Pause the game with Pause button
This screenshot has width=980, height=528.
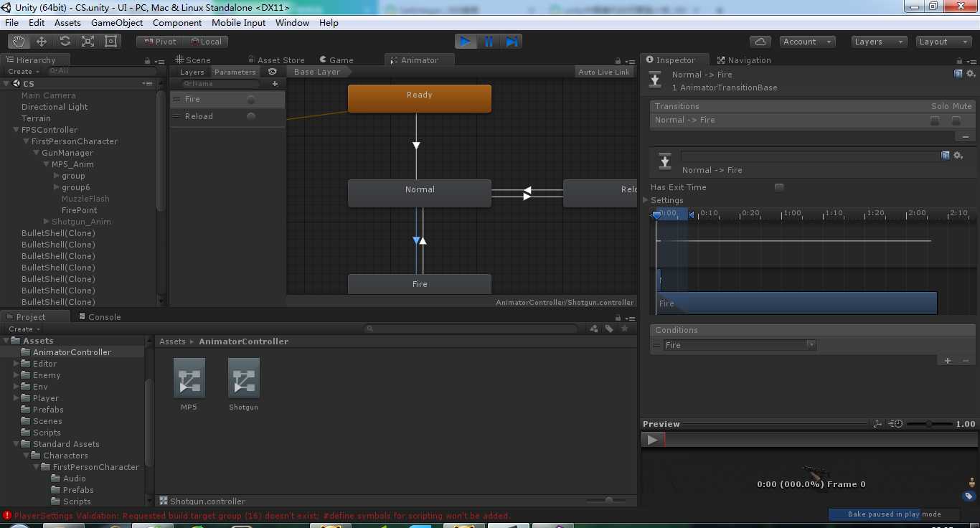click(489, 42)
